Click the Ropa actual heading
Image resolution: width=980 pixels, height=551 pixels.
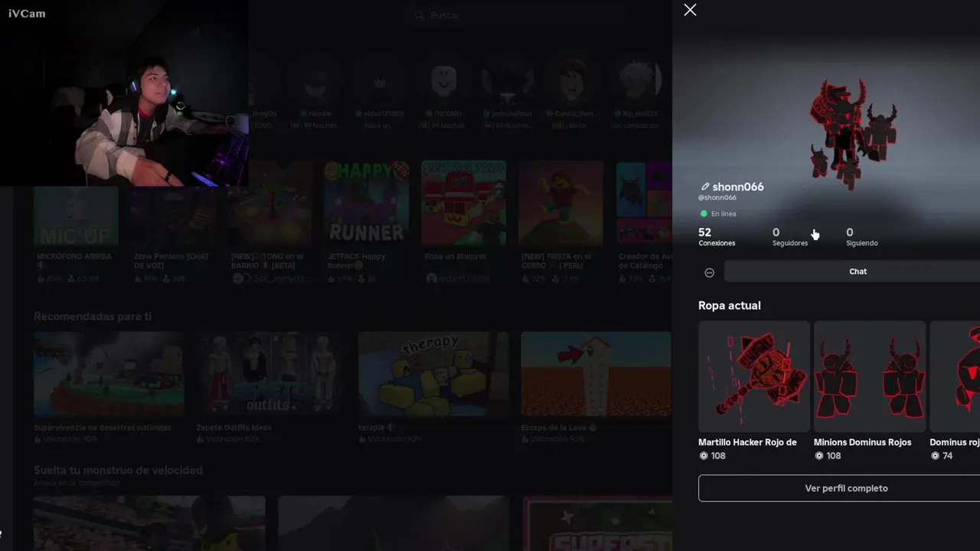point(730,305)
